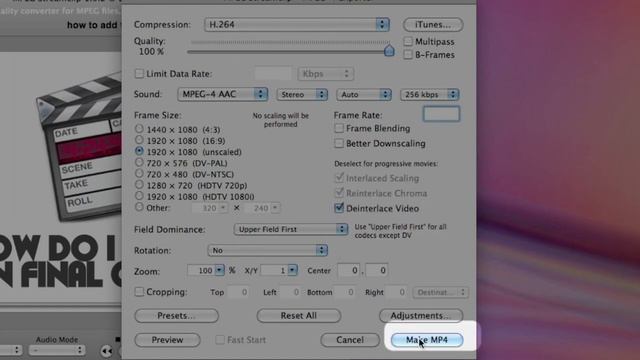Click the Presets... button
This screenshot has height=360, width=640.
click(x=176, y=316)
